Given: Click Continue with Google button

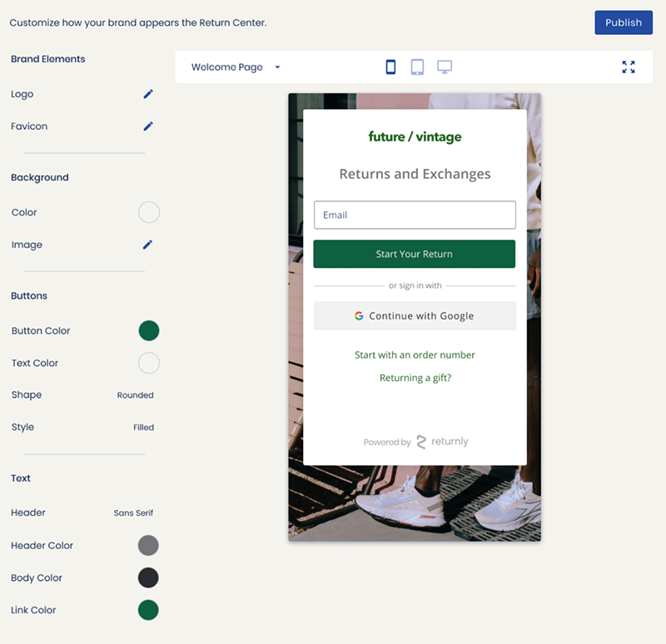Looking at the screenshot, I should point(415,316).
